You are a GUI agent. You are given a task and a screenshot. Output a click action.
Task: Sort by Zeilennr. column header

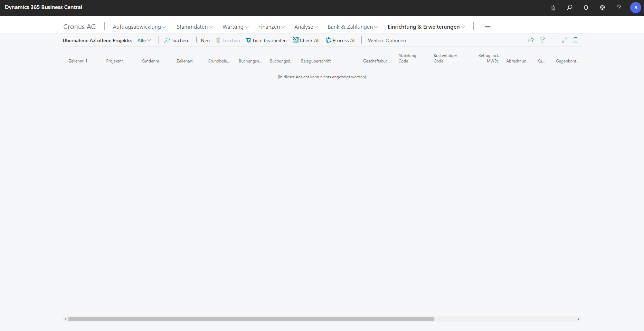tap(77, 61)
